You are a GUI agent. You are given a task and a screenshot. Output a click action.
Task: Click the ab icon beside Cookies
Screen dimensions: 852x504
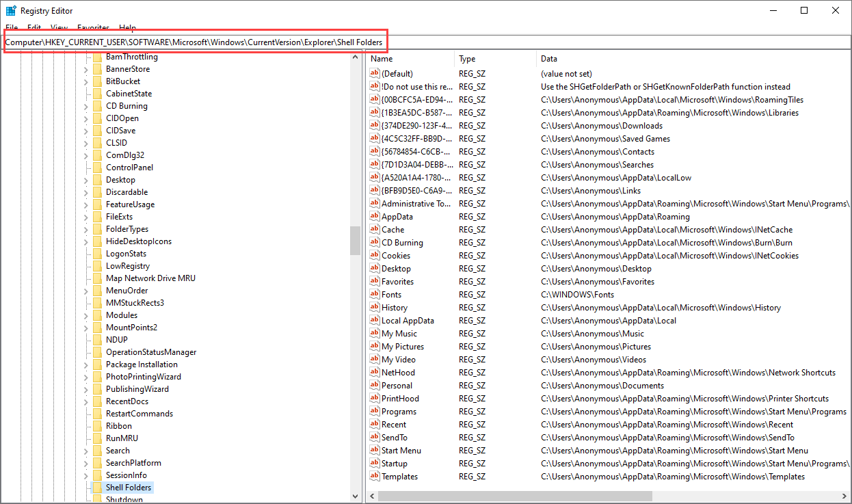click(x=375, y=255)
